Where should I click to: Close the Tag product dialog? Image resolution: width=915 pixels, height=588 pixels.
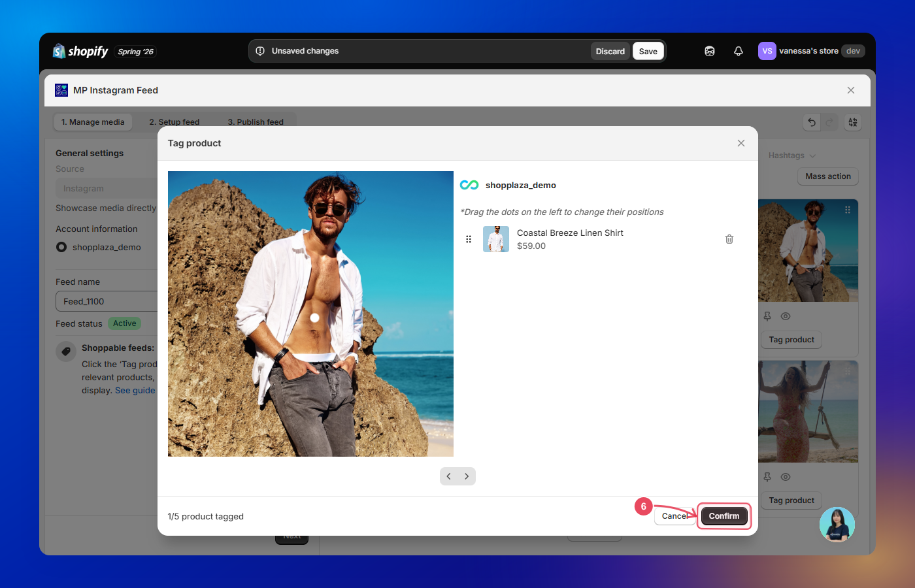(741, 143)
